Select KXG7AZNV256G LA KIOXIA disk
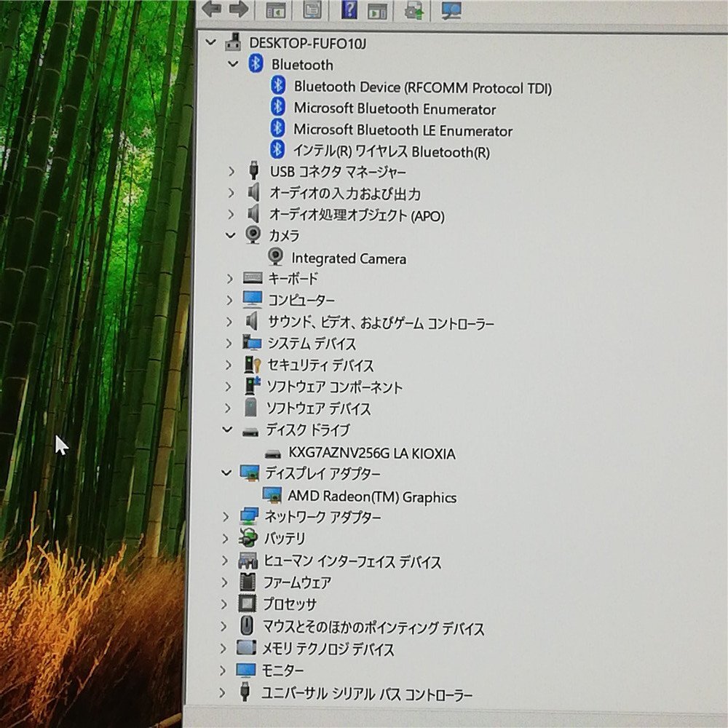Image resolution: width=728 pixels, height=728 pixels. coord(372,453)
